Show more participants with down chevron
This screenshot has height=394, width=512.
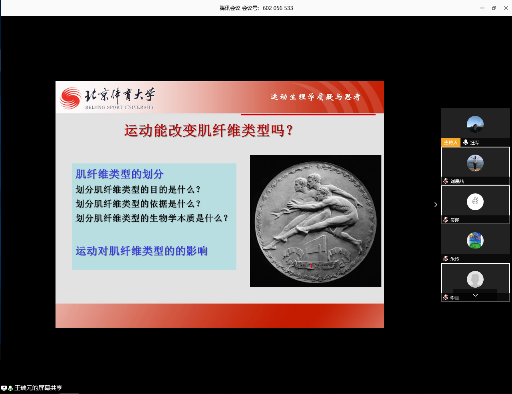[x=475, y=295]
